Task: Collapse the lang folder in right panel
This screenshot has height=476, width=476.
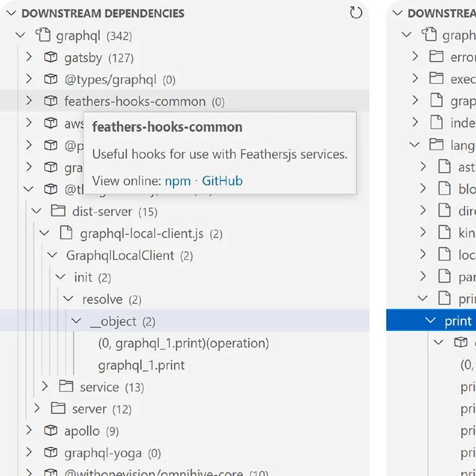Action: [415, 144]
